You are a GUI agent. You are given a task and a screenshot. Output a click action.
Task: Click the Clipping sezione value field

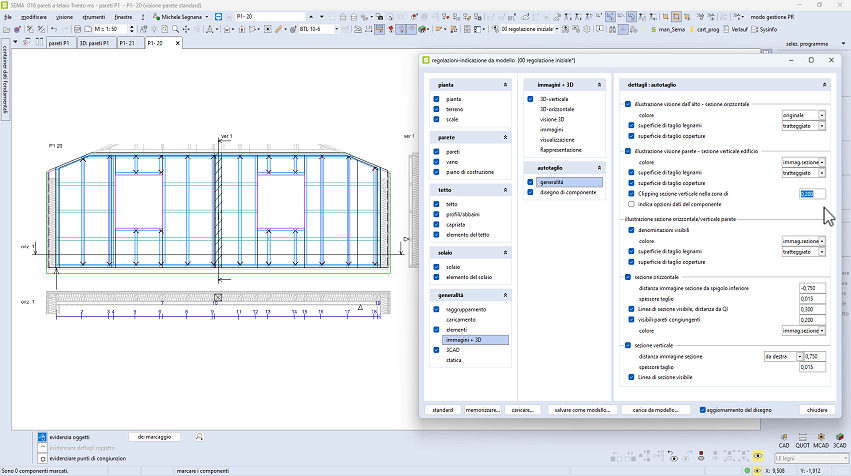[813, 194]
